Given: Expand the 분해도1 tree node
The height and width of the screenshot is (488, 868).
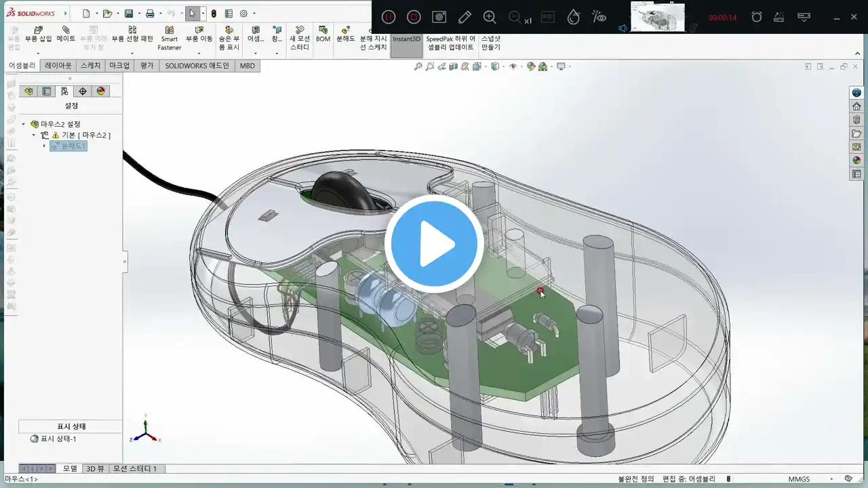Looking at the screenshot, I should (x=44, y=146).
